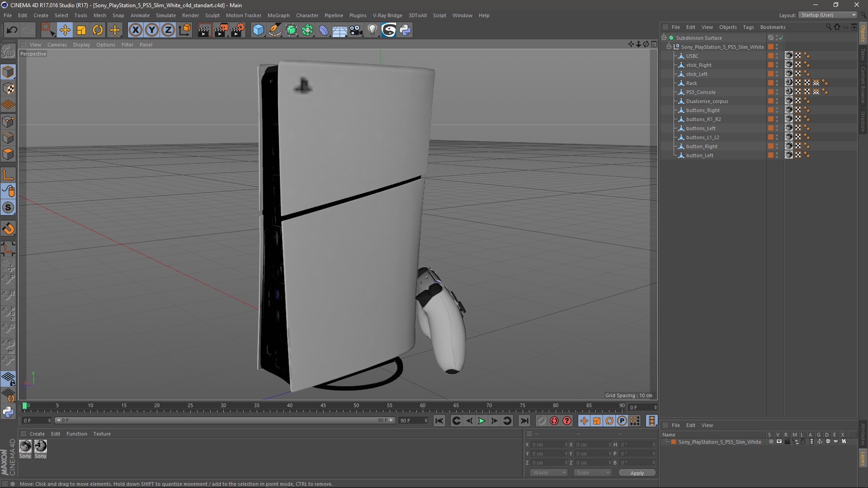This screenshot has width=868, height=488.
Task: Toggle Autokeying button
Action: [554, 421]
